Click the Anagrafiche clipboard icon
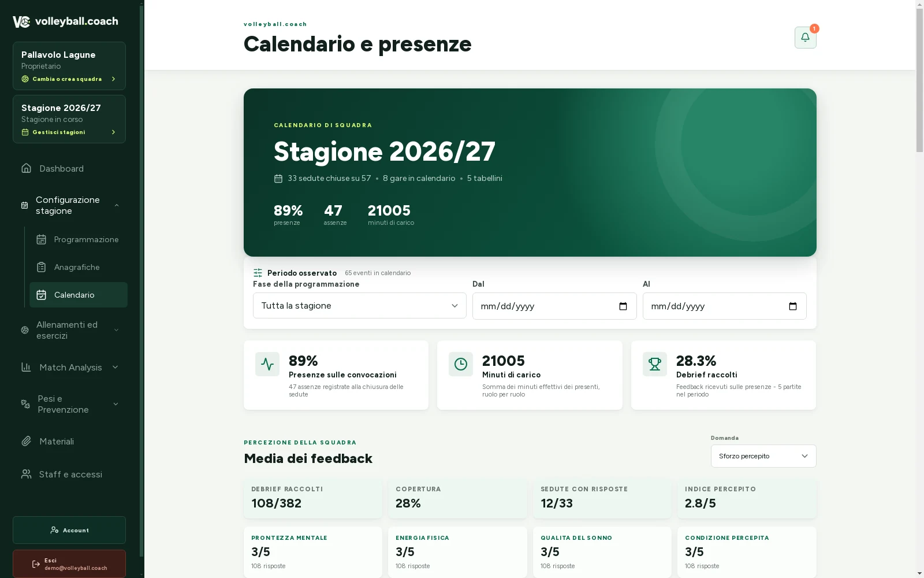Screen dimensions: 924x578 41,267
